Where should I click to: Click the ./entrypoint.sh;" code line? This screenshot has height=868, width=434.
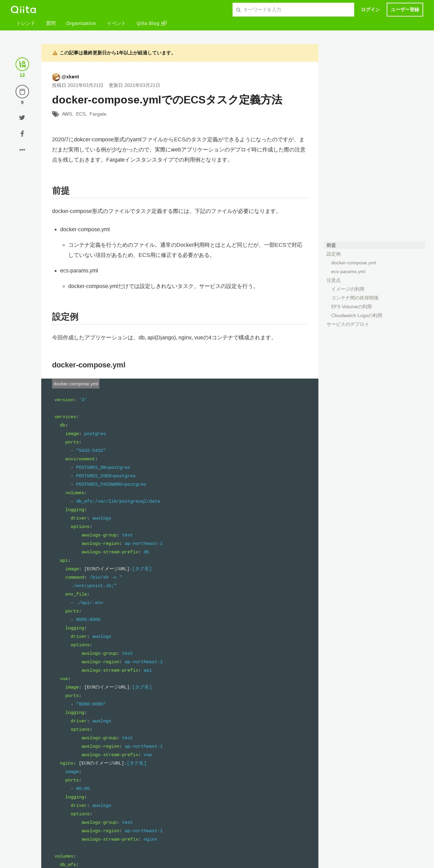pyautogui.click(x=94, y=586)
